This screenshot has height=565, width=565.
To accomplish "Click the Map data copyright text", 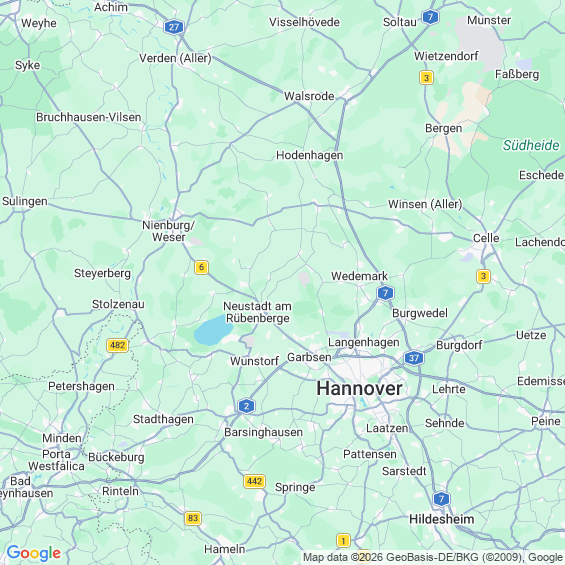I will click(x=433, y=557).
